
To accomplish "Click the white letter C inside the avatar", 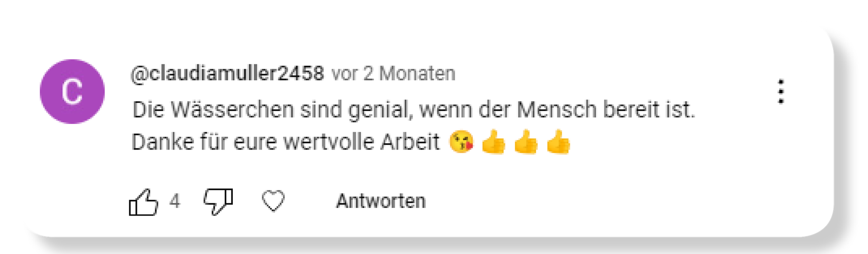I will 72,92.
